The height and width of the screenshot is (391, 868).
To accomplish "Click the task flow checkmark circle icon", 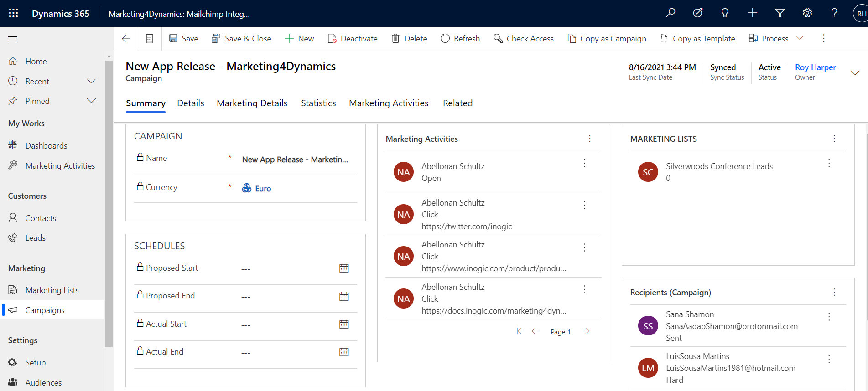I will [x=698, y=13].
